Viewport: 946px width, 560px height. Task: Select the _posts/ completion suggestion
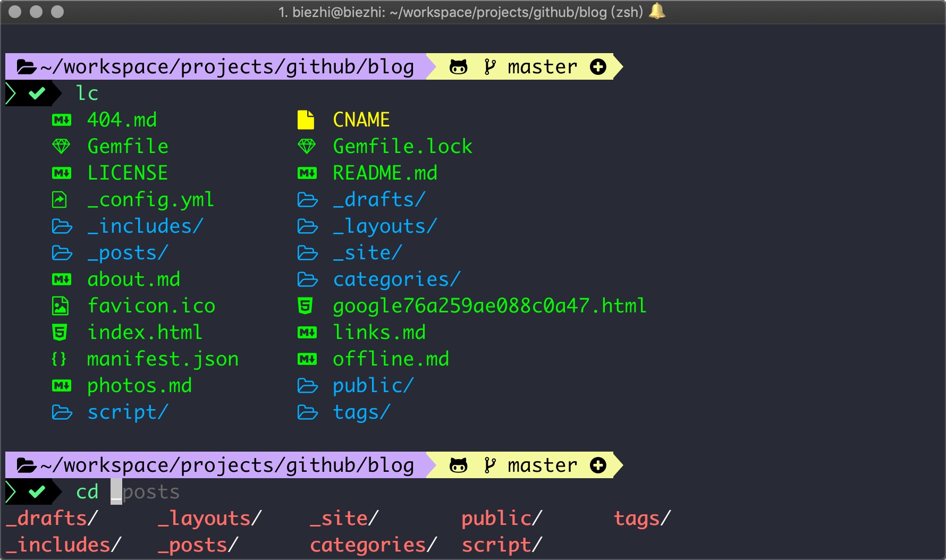[x=198, y=545]
